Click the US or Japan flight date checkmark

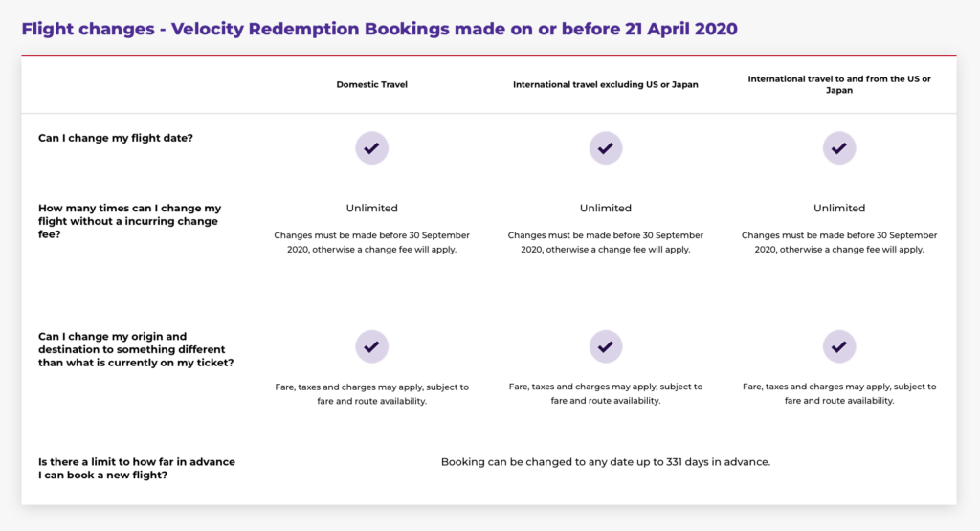(839, 148)
